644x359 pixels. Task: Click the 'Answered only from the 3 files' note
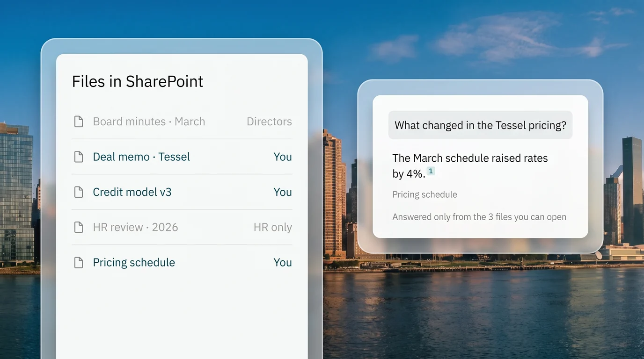pyautogui.click(x=479, y=217)
